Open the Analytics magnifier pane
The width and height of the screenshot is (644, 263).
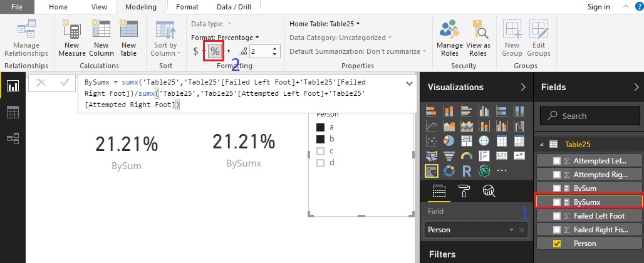tap(489, 191)
